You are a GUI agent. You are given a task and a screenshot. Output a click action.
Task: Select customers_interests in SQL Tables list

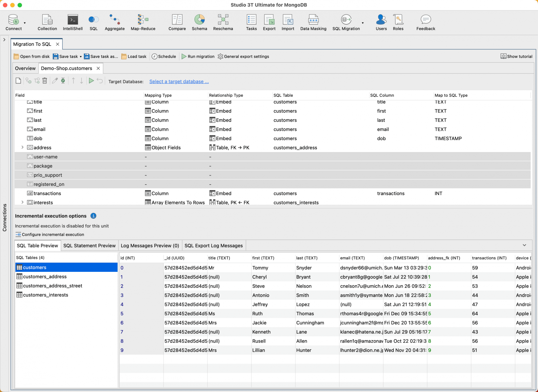coord(46,295)
